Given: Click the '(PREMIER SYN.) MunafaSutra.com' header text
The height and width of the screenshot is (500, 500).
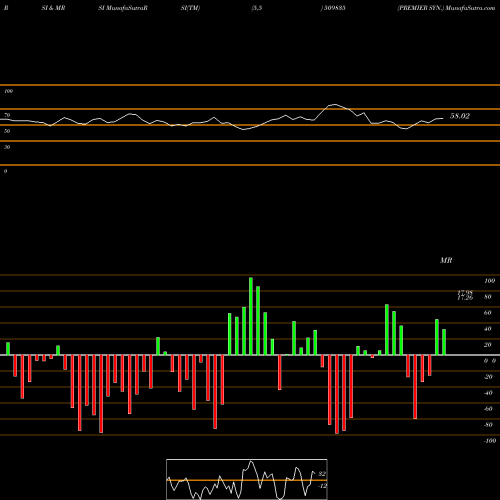Looking at the screenshot, I should point(446,8).
